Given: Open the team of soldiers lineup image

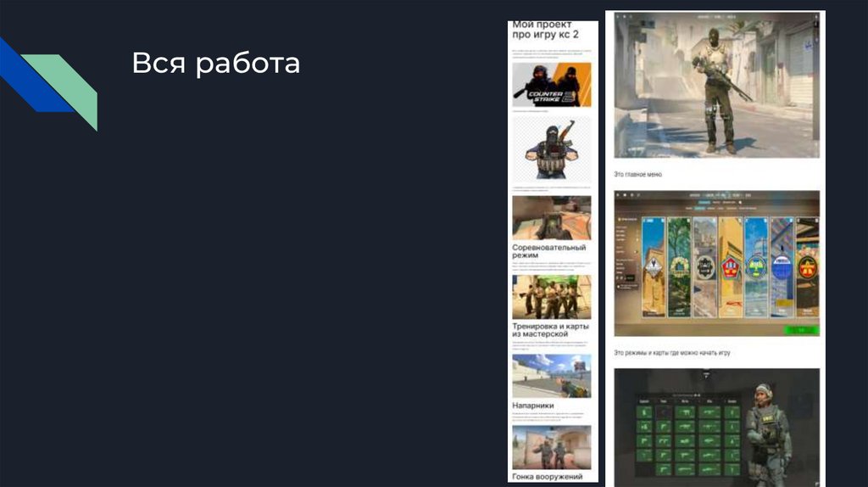Looking at the screenshot, I should tap(551, 297).
